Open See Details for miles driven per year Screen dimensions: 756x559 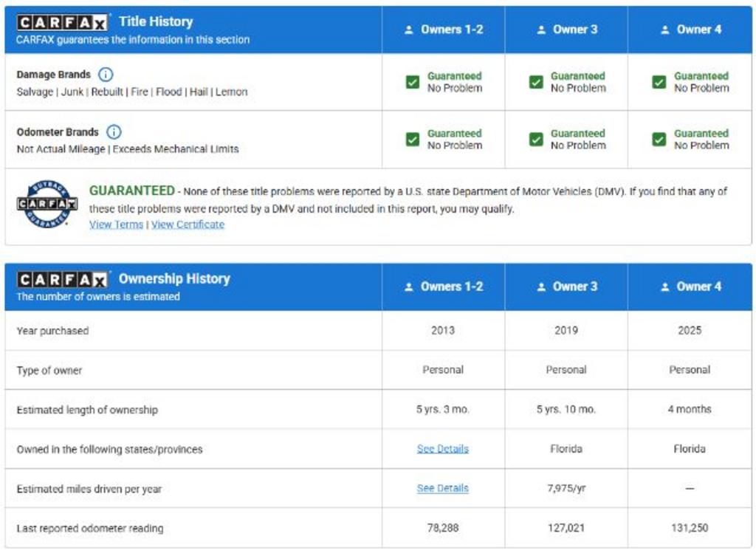click(x=443, y=489)
